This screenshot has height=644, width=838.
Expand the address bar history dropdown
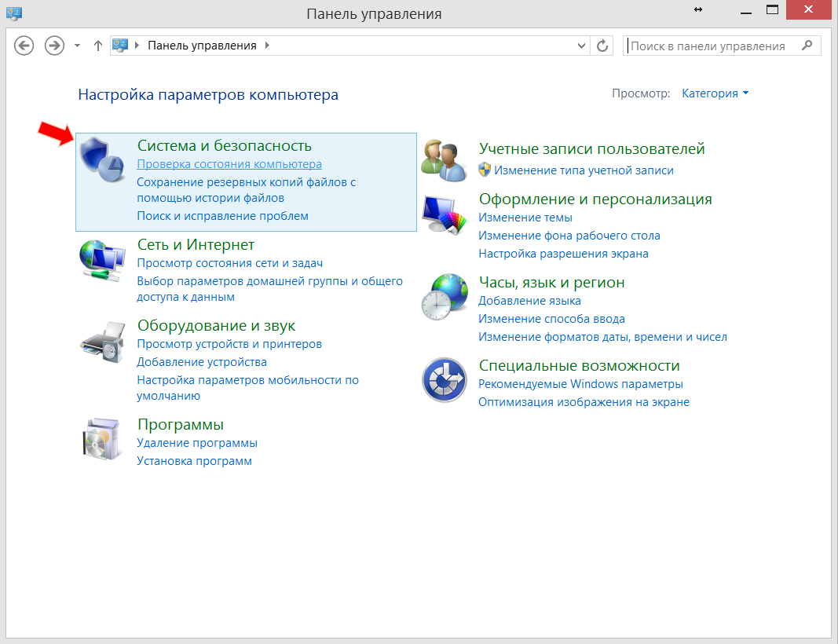pos(581,46)
